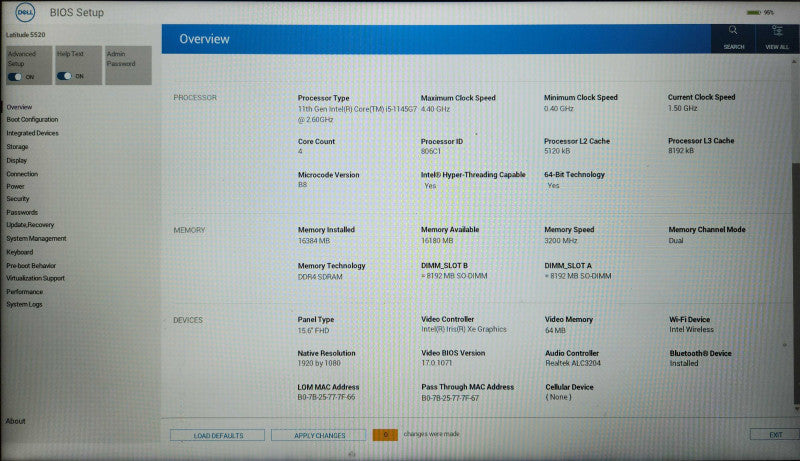Screen dimensions: 800x461
Task: Click the Memory Channel Mode label
Action: coord(707,230)
